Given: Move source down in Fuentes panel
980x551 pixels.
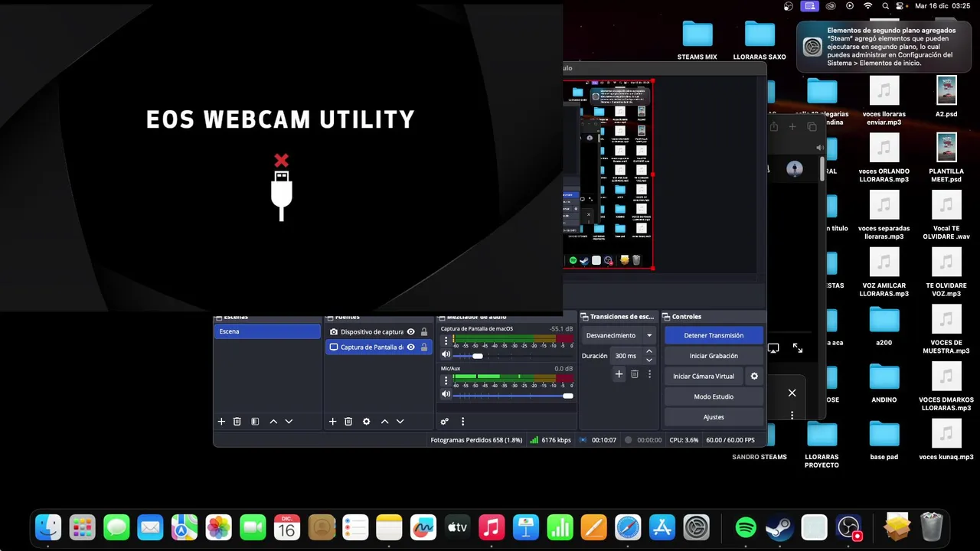Looking at the screenshot, I should point(400,422).
